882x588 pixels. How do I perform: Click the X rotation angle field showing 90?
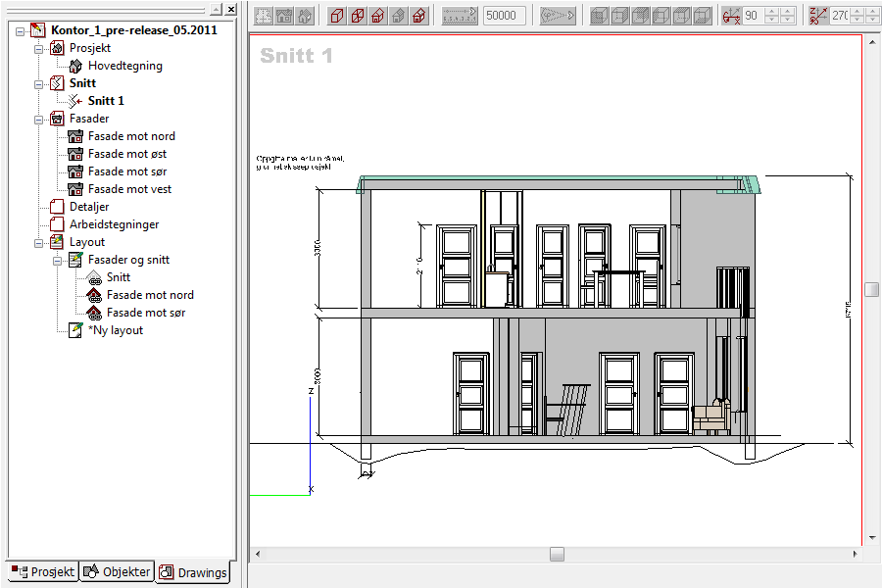coord(754,16)
